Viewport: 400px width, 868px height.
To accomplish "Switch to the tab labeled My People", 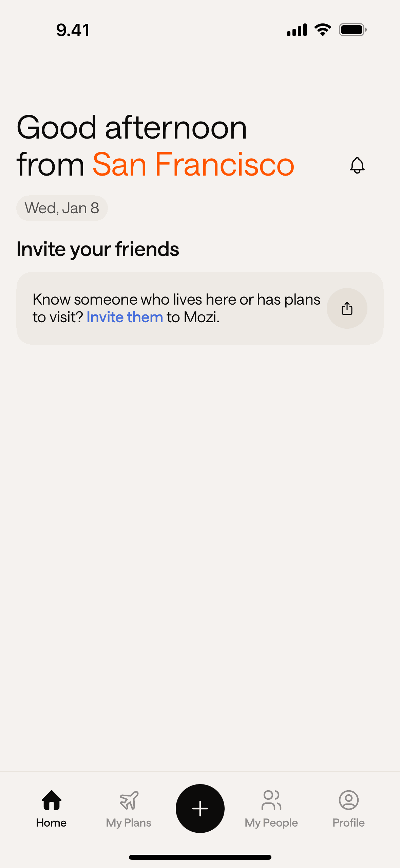I will [x=271, y=822].
